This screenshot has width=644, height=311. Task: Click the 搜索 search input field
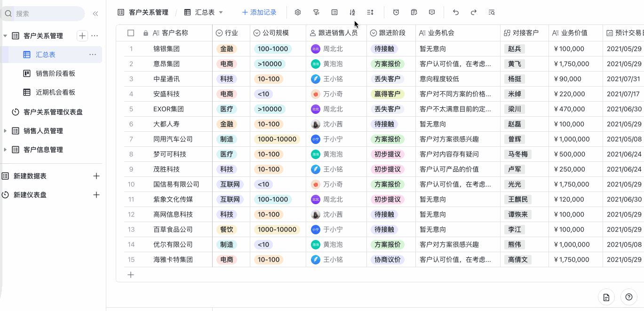coord(42,13)
